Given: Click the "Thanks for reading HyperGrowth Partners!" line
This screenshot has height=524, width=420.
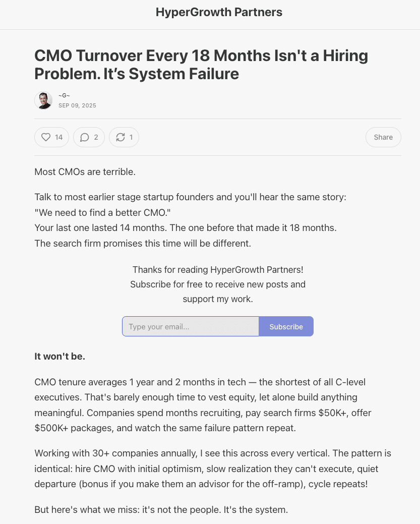Looking at the screenshot, I should coord(218,270).
